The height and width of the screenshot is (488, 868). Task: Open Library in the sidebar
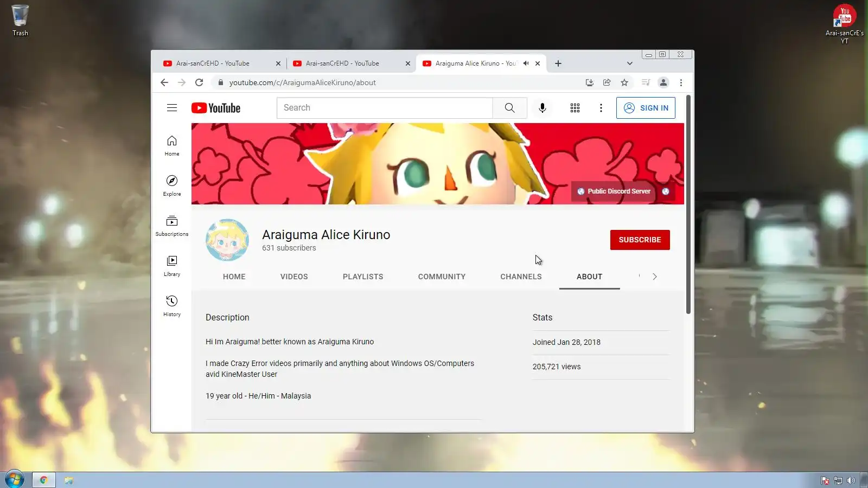click(x=172, y=266)
